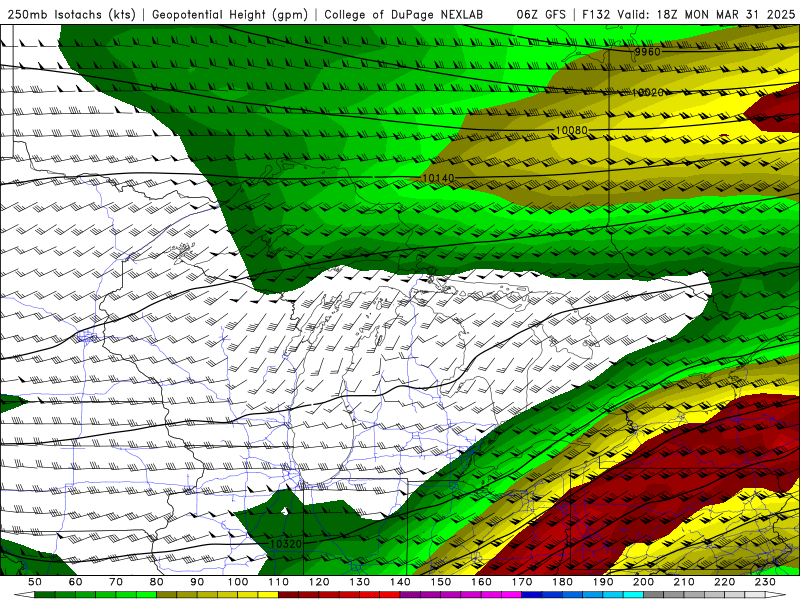Select the olive swatch right of 80
Viewport: 800px width, 600px height.
167,595
